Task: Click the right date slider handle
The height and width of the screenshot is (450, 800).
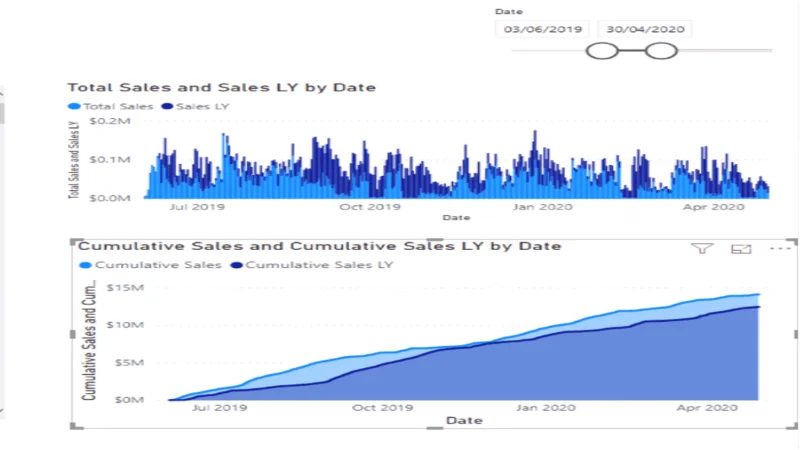Action: pos(661,51)
